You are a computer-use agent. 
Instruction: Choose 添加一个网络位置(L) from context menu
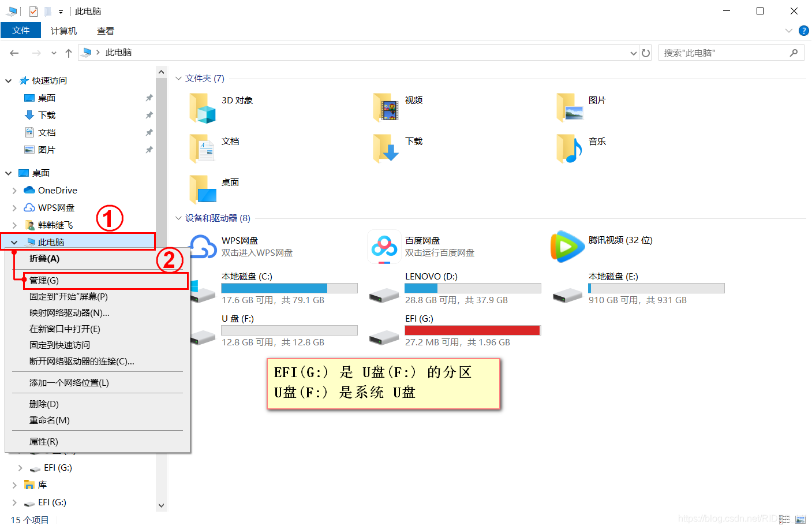coord(98,383)
